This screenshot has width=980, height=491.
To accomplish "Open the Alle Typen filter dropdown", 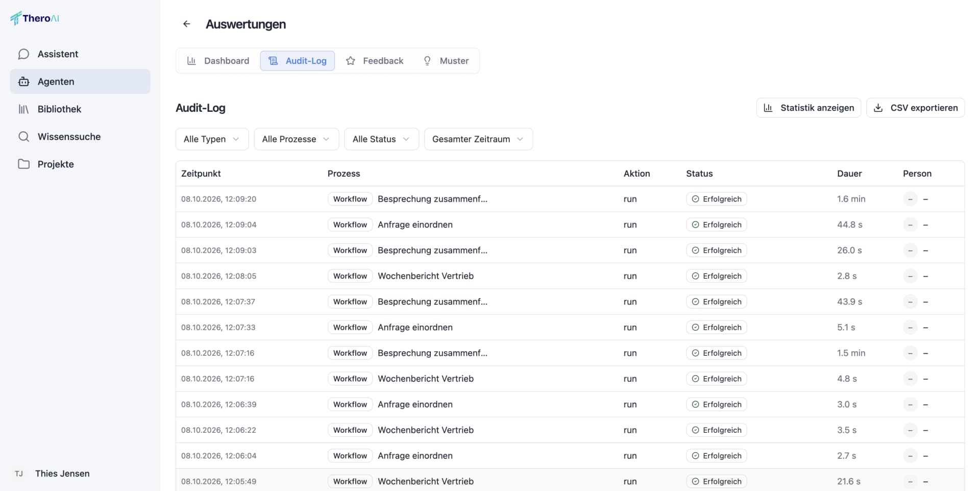I will [212, 139].
